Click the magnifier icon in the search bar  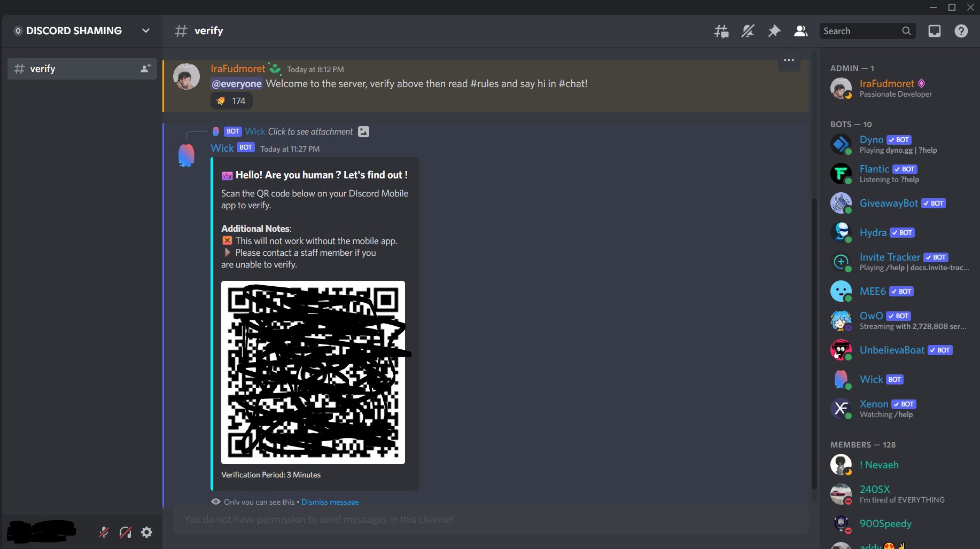906,30
